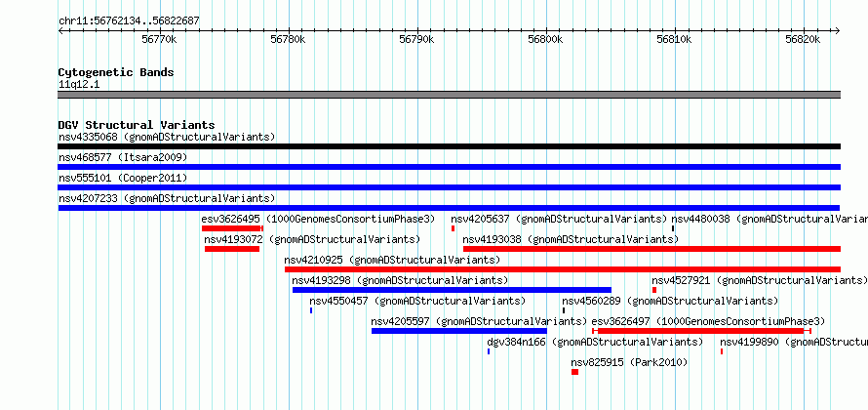Open the nsv4210925 variant label
Screen dimensions: 868x410
click(x=392, y=260)
